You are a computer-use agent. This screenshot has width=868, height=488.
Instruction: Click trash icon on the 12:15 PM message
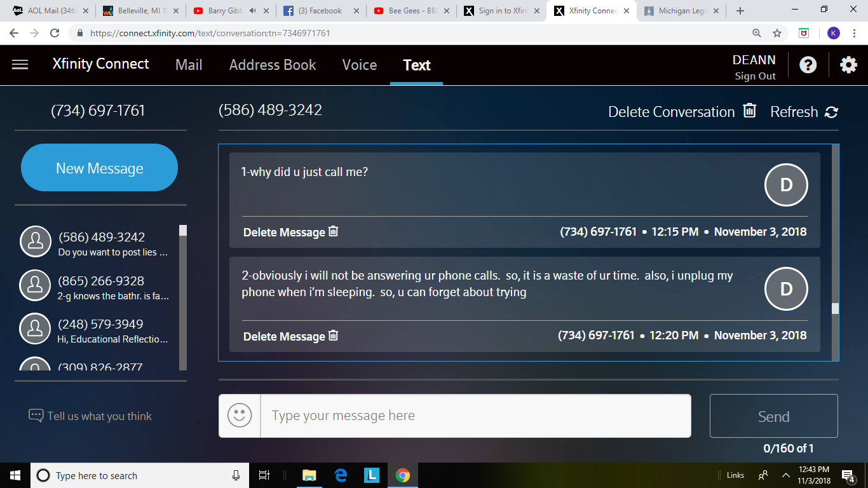pos(333,231)
